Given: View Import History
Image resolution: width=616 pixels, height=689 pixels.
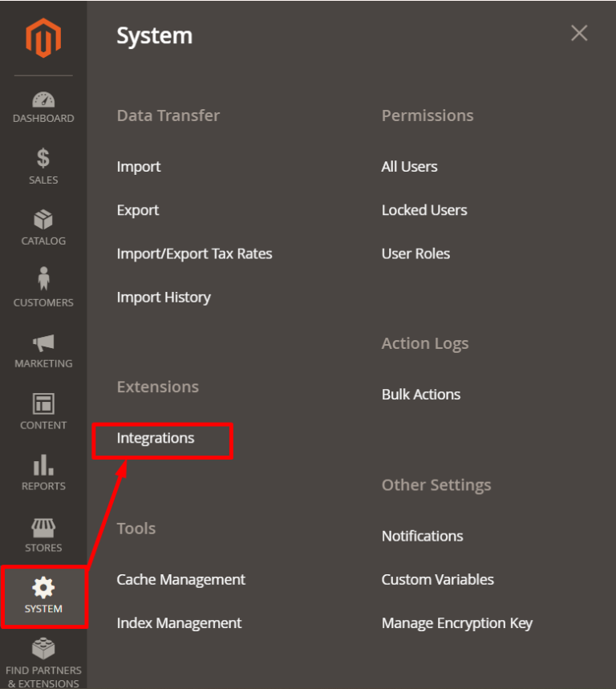Looking at the screenshot, I should 164,297.
